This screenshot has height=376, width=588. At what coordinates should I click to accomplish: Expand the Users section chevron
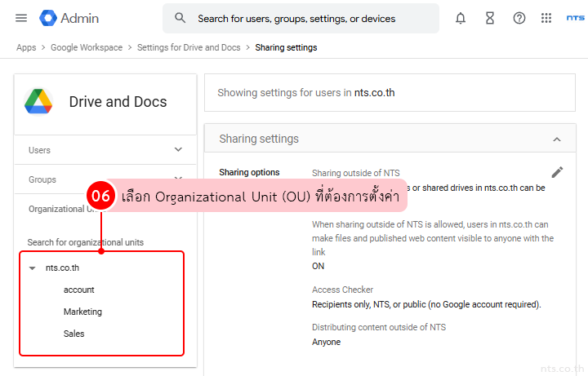click(x=179, y=150)
